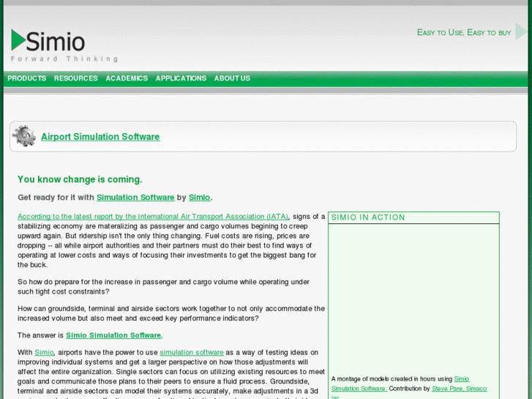Viewport: 532px width, 399px height.
Task: Click the 'Forward Thinking' tagline text
Action: click(64, 59)
